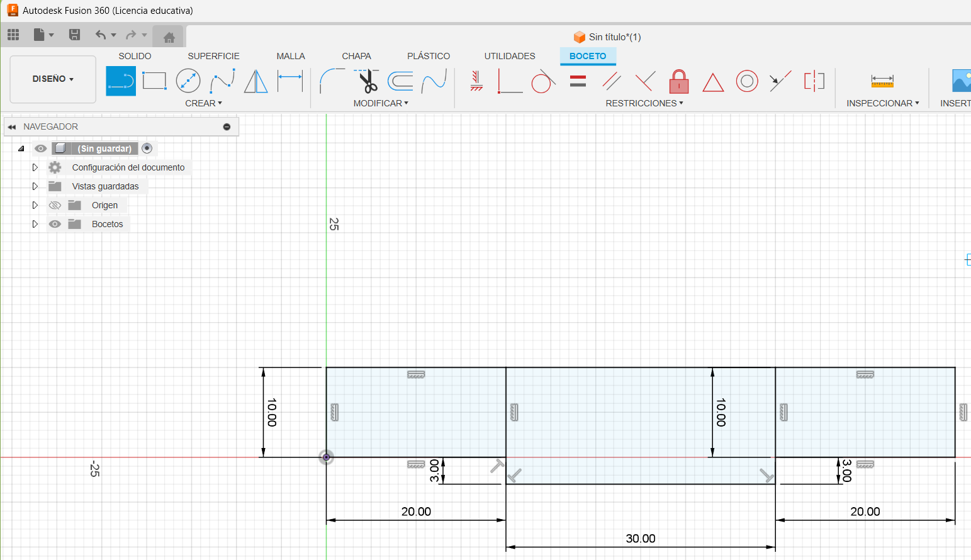Select the Offset tool
971x560 pixels.
click(400, 81)
